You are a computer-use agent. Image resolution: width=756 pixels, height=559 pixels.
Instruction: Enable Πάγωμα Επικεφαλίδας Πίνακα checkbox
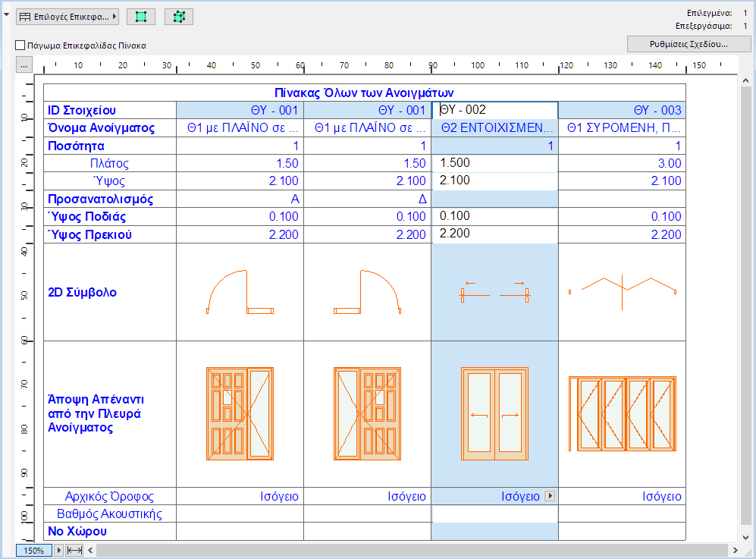coord(20,46)
